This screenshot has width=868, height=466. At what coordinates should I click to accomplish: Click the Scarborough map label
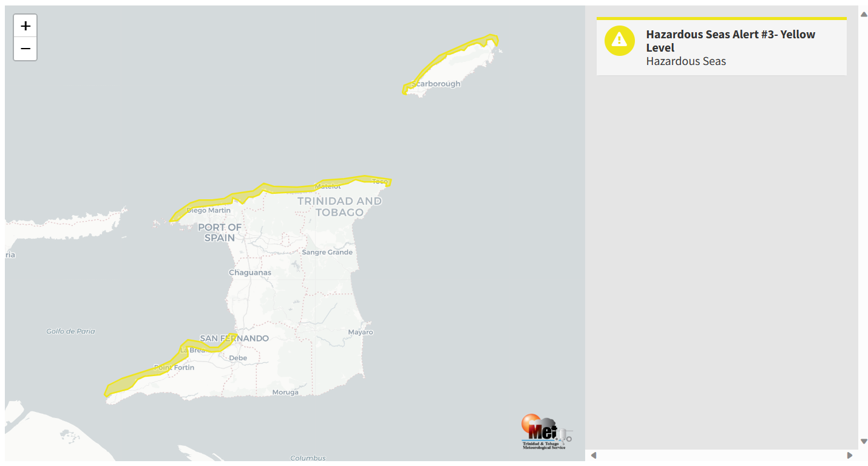(x=436, y=84)
